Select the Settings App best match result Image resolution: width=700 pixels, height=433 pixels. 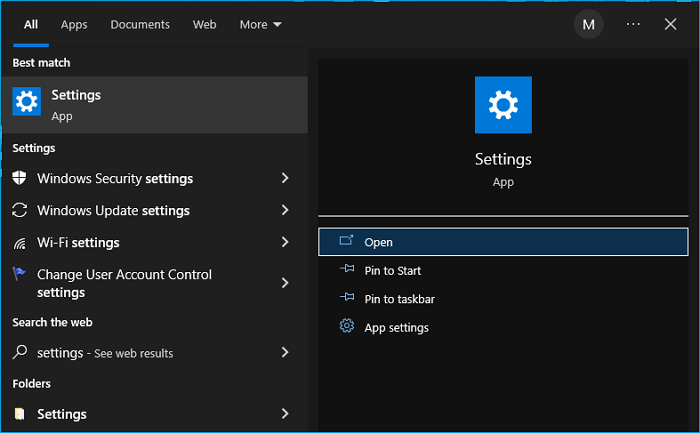click(x=154, y=105)
